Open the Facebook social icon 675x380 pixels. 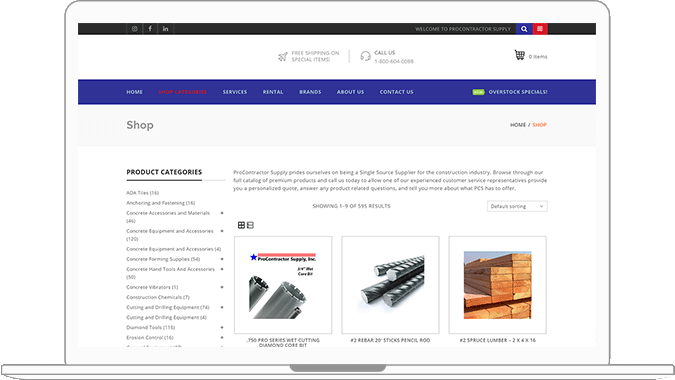pyautogui.click(x=150, y=29)
